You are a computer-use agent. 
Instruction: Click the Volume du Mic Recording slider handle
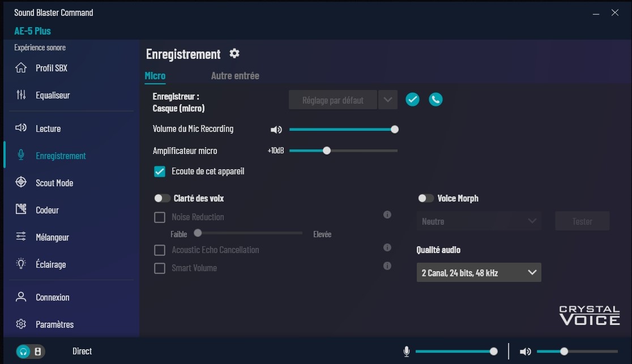[x=395, y=130]
